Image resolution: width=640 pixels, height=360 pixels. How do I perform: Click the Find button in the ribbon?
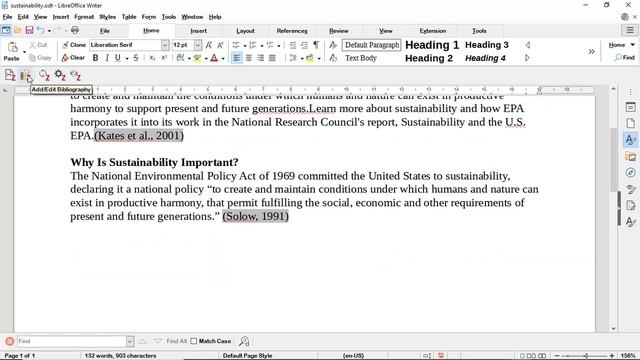624,58
